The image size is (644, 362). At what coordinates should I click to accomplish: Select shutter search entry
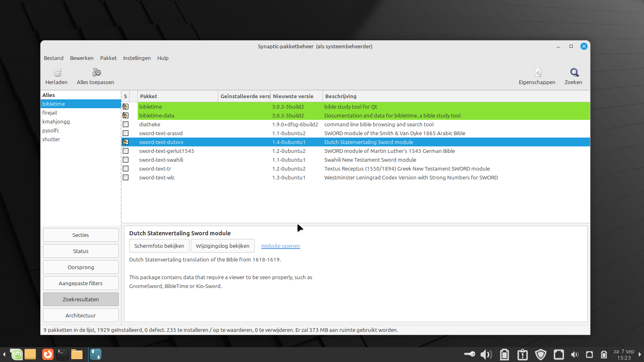[x=80, y=139]
